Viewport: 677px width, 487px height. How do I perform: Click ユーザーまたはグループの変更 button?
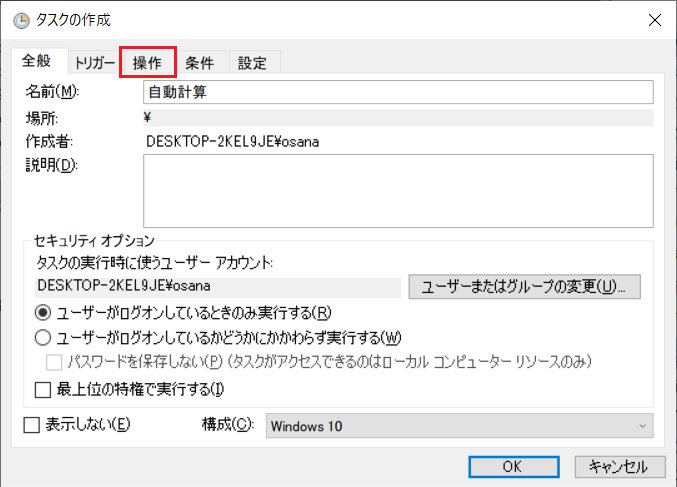[524, 287]
